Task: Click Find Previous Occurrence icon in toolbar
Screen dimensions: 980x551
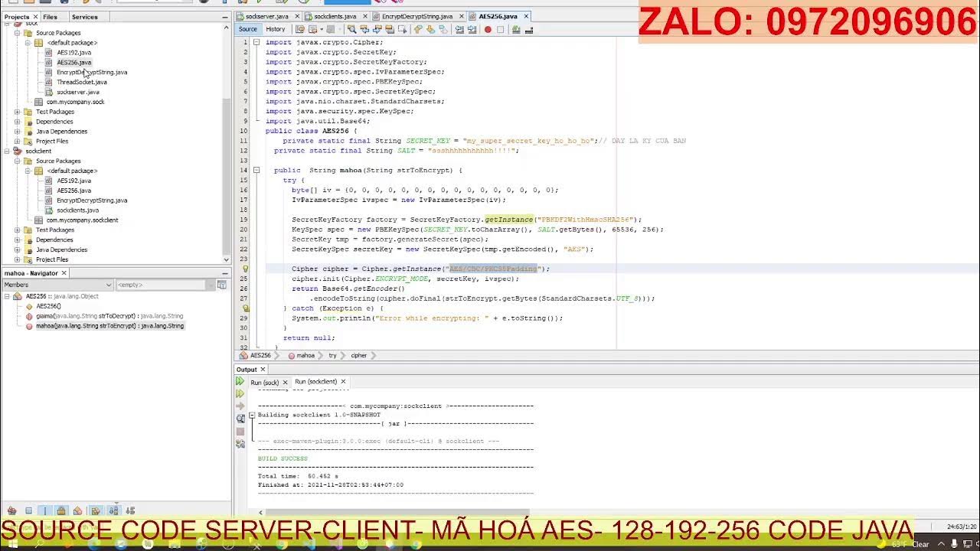Action: click(364, 29)
